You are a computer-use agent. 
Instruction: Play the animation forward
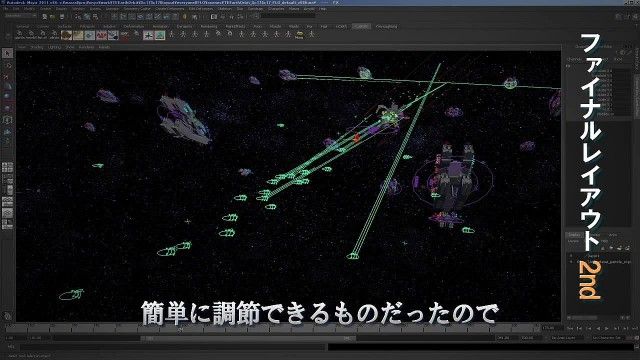pos(607,328)
